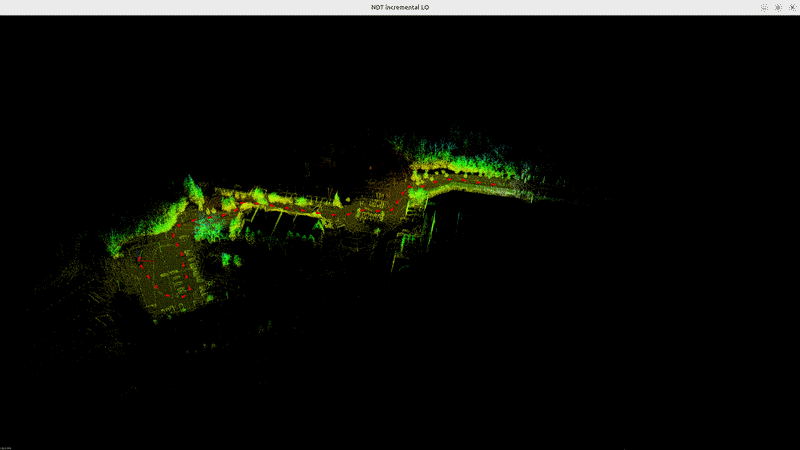Select the small isolated green cluster below the road

click(x=228, y=260)
